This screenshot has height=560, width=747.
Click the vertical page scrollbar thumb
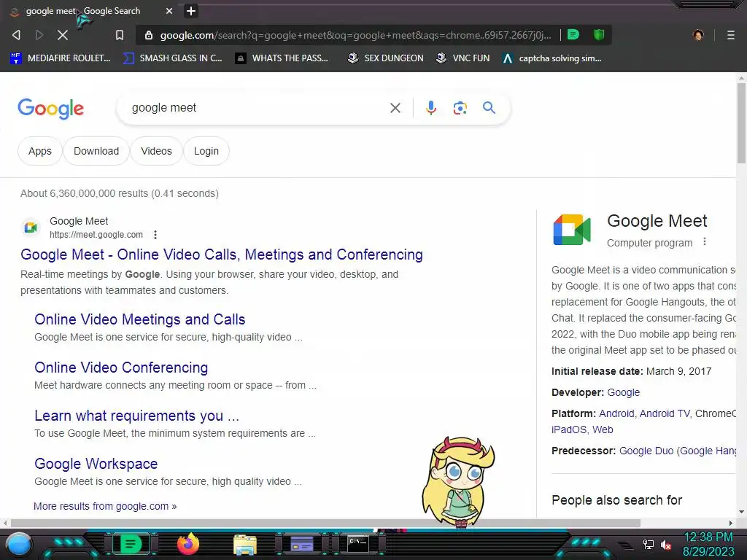[741, 122]
